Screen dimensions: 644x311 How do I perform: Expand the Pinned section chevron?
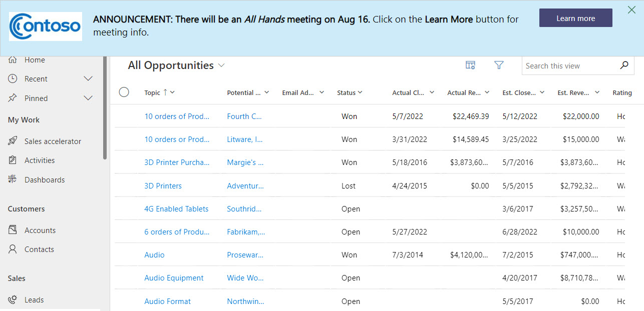click(88, 98)
